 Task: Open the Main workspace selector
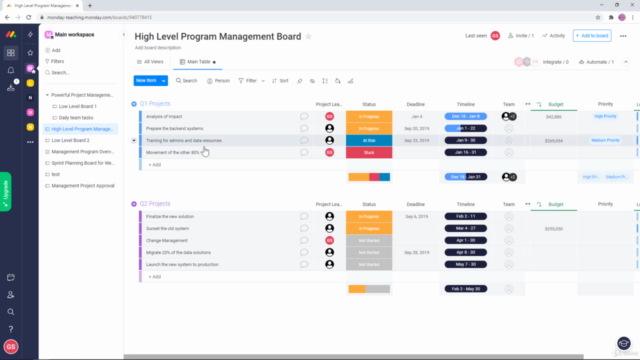click(x=70, y=35)
